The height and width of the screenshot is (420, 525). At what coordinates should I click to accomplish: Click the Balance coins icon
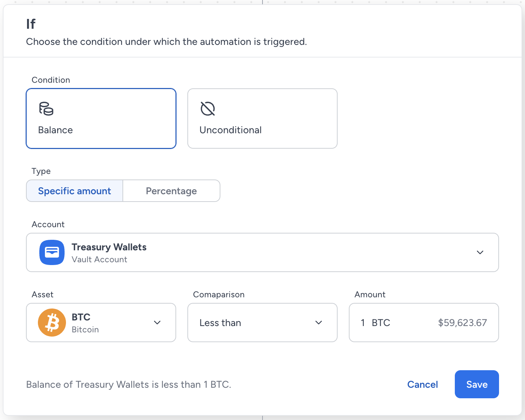click(x=46, y=109)
